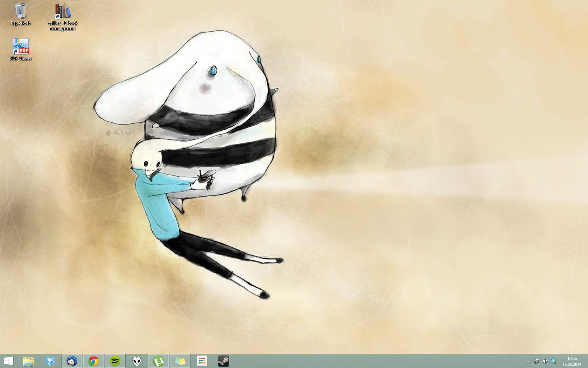
Task: Click the date 13.02.2014 in the tray
Action: (572, 364)
